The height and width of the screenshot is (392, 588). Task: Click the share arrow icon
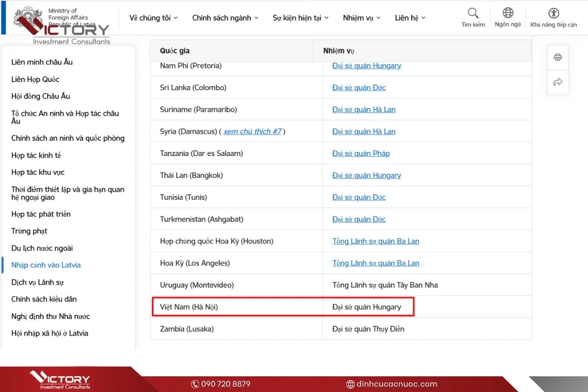558,82
